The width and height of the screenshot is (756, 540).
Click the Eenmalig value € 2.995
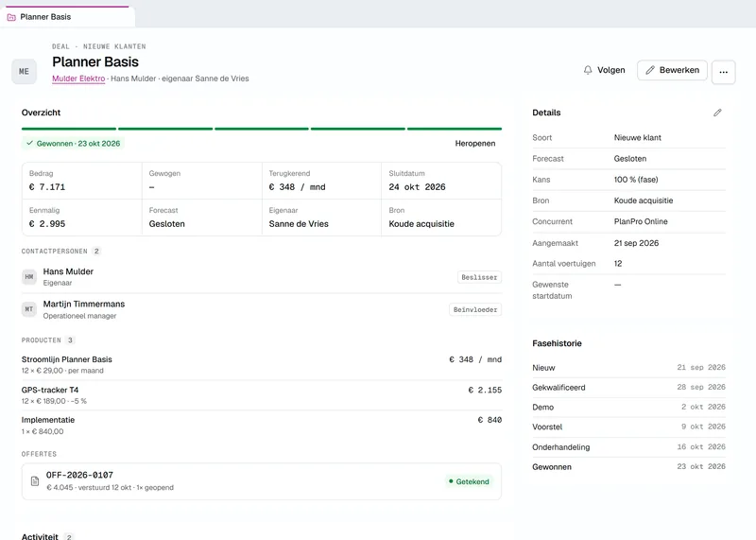tap(47, 224)
